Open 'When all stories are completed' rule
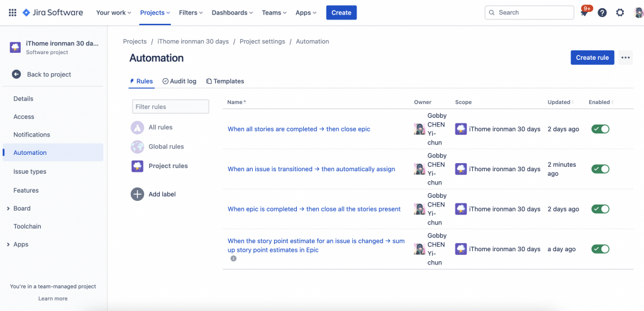This screenshot has height=311, width=644. click(x=299, y=129)
